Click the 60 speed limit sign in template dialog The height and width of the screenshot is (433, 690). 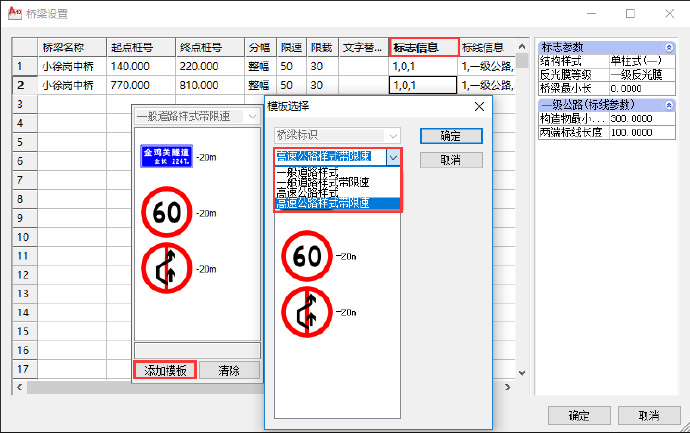click(307, 256)
